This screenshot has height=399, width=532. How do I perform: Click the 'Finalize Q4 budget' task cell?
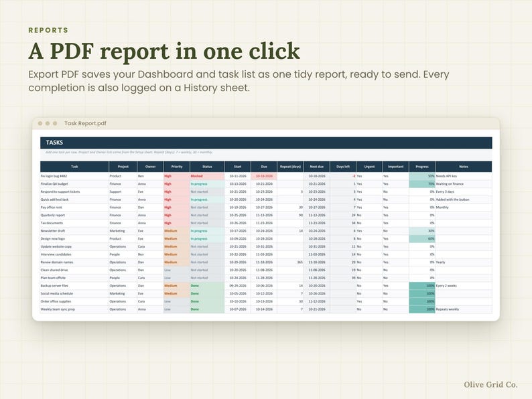74,184
